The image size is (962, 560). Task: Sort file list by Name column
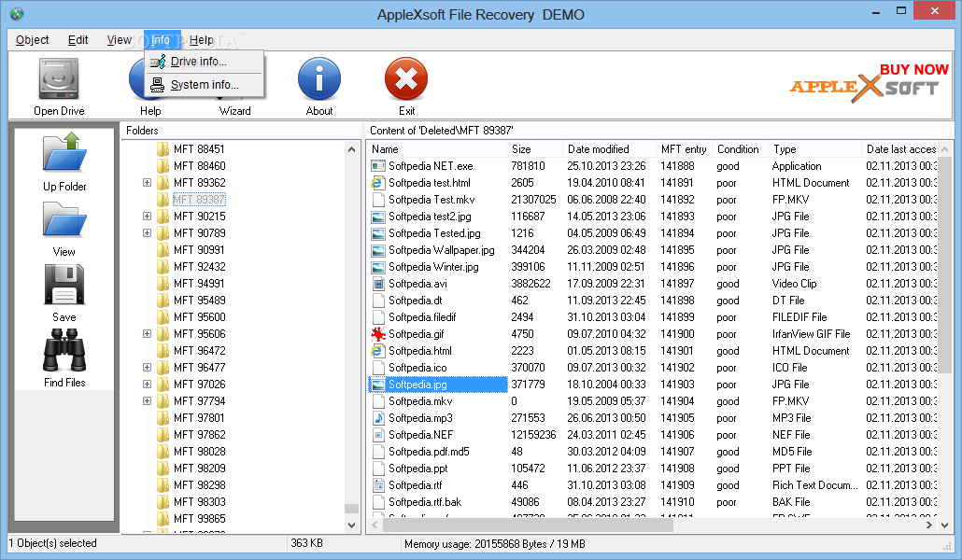click(437, 149)
